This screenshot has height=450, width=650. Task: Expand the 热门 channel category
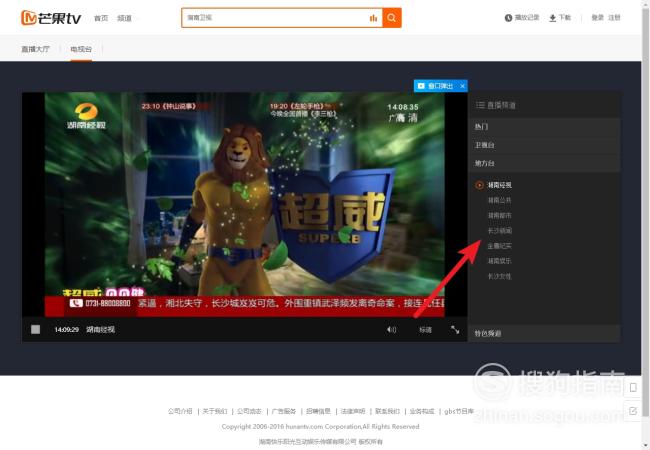pyautogui.click(x=544, y=126)
